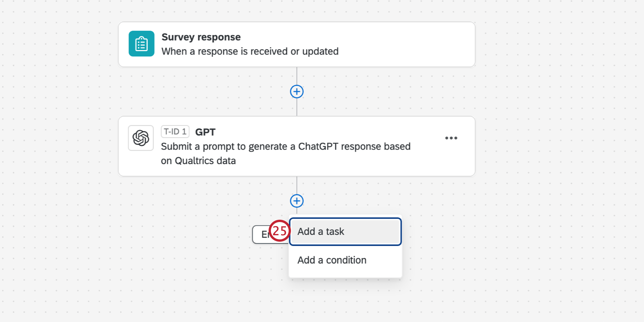
Task: Click the When a response is received trigger text
Action: click(250, 51)
